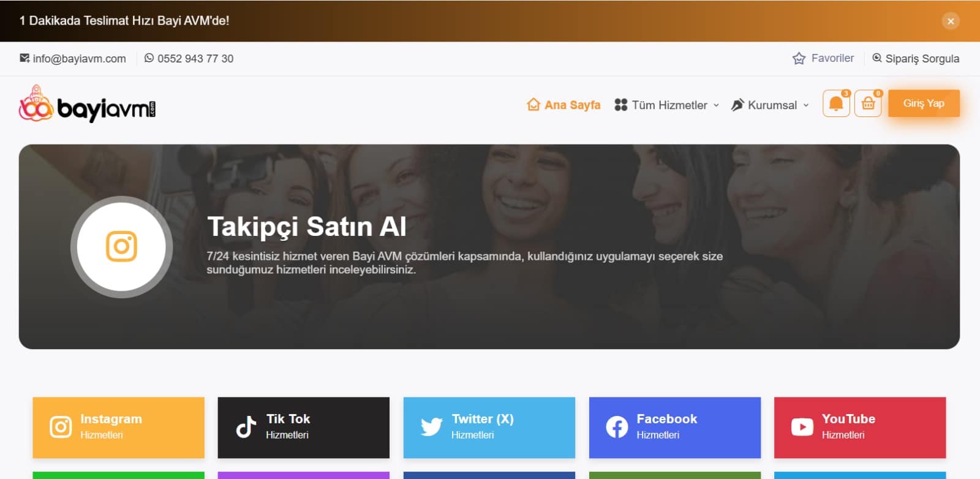980x479 pixels.
Task: Open the notification bell icon
Action: [835, 104]
